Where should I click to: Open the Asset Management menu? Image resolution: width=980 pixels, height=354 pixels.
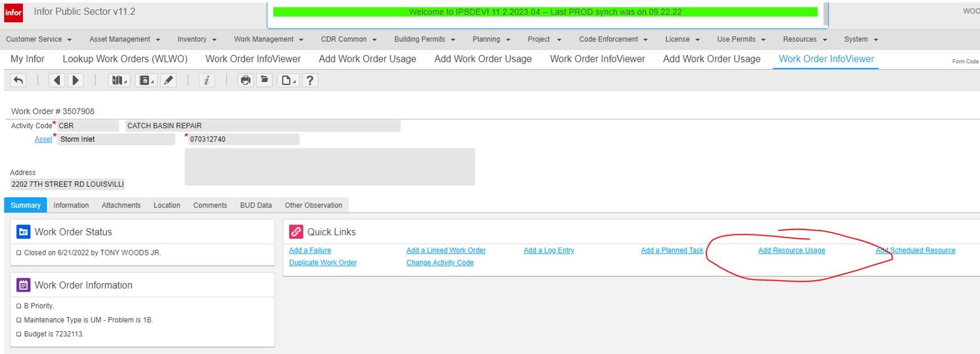coord(124,39)
